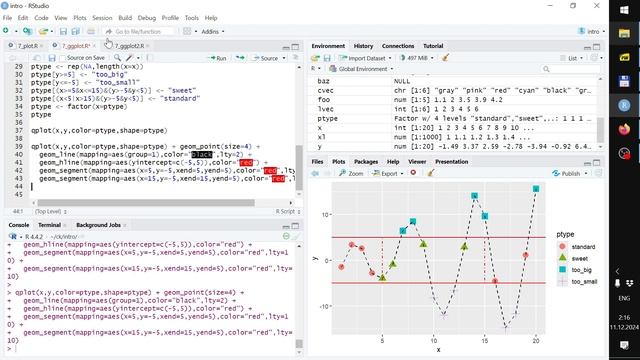Open new file type dropdown arrow
Screen dimensions: 640x360
pos(16,31)
